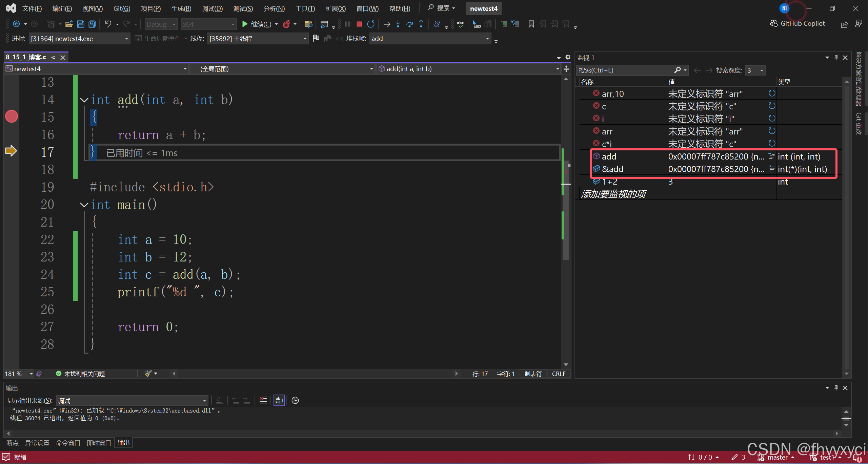Open the thread 主线程 dropdown
This screenshot has width=868, height=464.
click(258, 39)
